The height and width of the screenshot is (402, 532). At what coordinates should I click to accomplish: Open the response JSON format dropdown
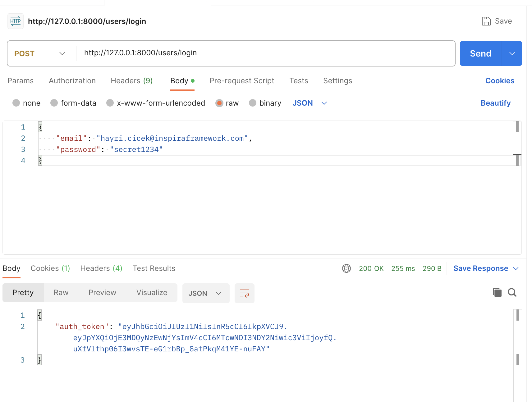(x=206, y=293)
